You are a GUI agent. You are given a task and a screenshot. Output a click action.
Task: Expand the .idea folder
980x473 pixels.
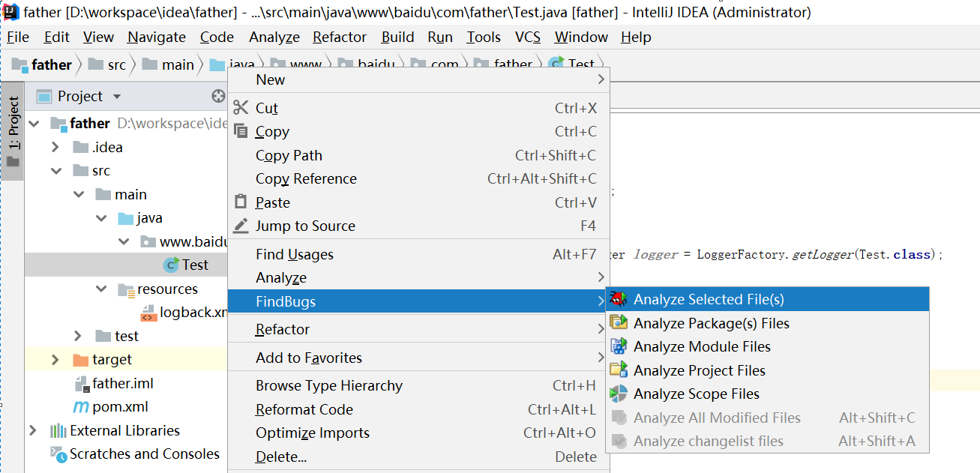click(55, 147)
